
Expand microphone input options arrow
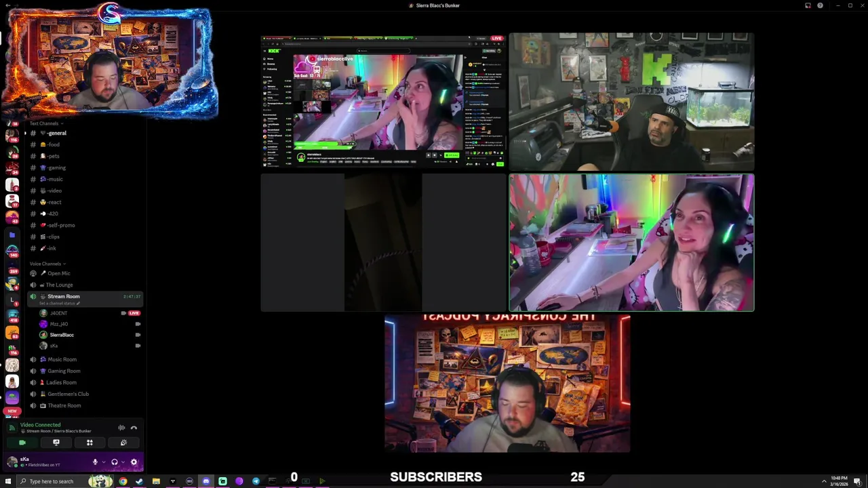coord(103,462)
